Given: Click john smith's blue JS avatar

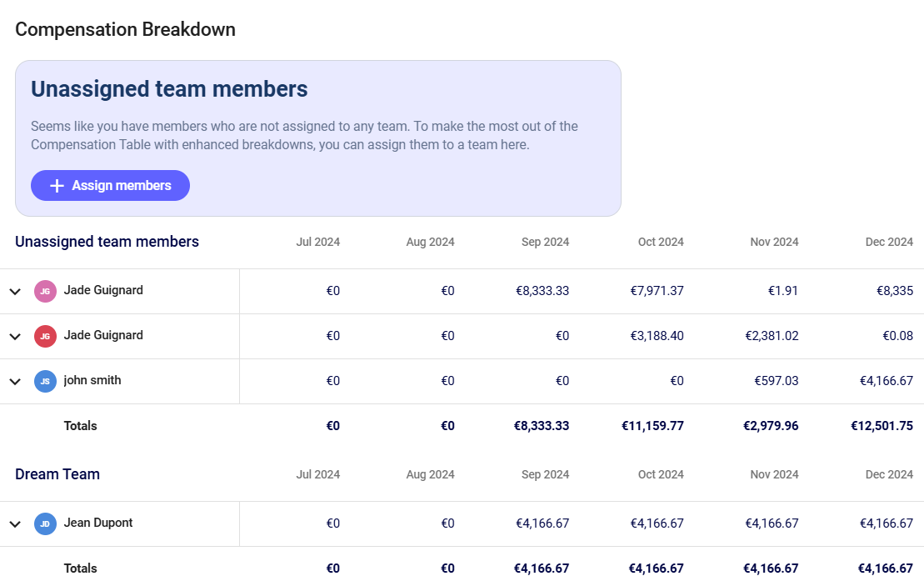Looking at the screenshot, I should [45, 381].
